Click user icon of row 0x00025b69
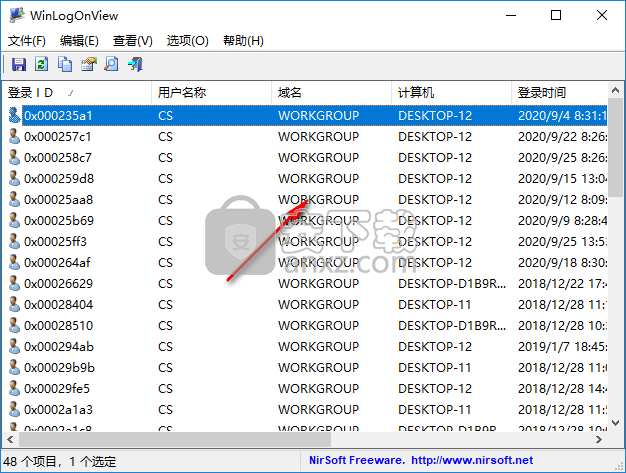Viewport: 626px width, 473px height. 14,220
